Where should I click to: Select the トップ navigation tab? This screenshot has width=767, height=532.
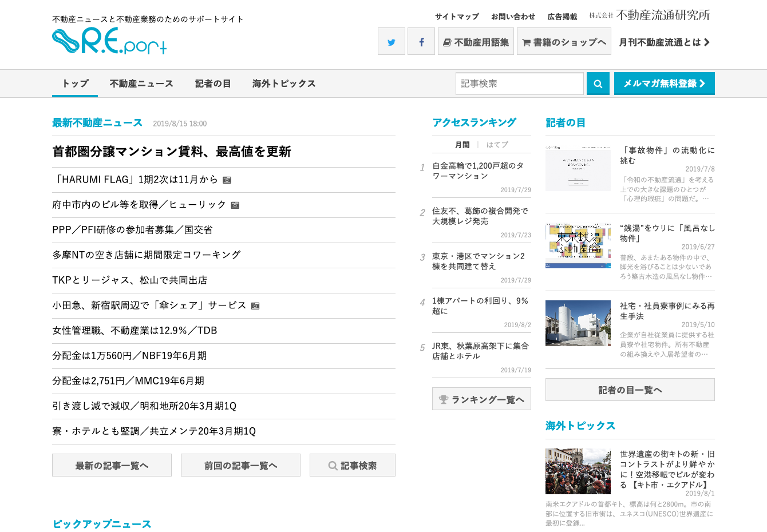pos(75,84)
